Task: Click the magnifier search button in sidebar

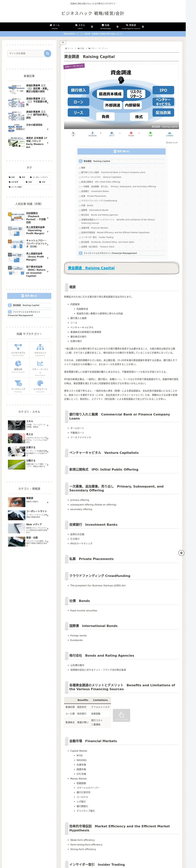Action: [x=47, y=53]
